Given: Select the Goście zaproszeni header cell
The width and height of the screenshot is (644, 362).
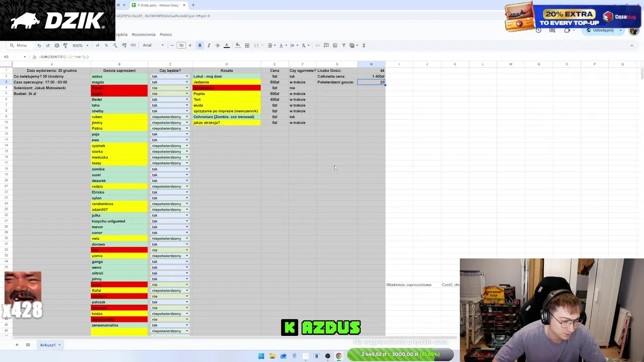Looking at the screenshot, I should pos(119,70).
